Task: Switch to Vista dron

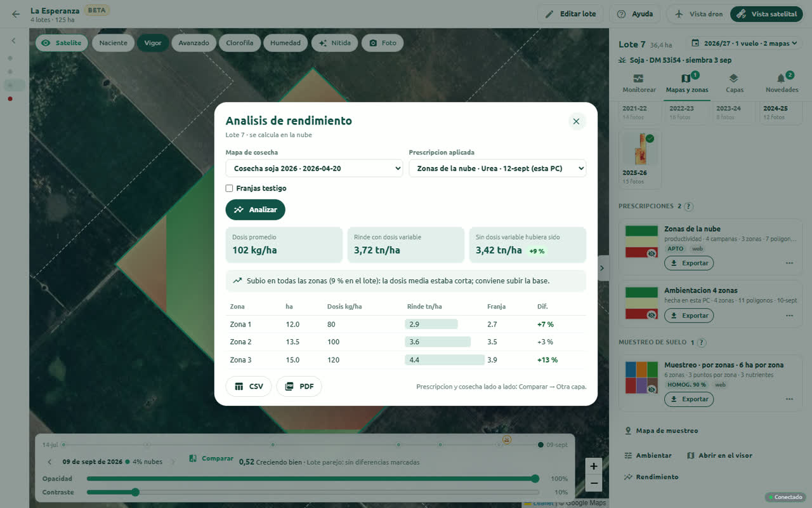Action: click(699, 14)
